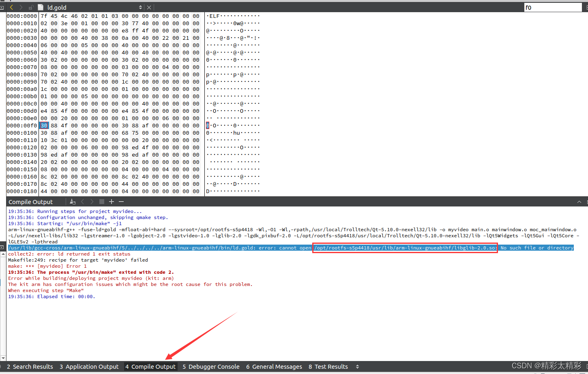Click the Configuration unchanged, skipping qmake line
This screenshot has height=374, width=588.
(x=88, y=217)
